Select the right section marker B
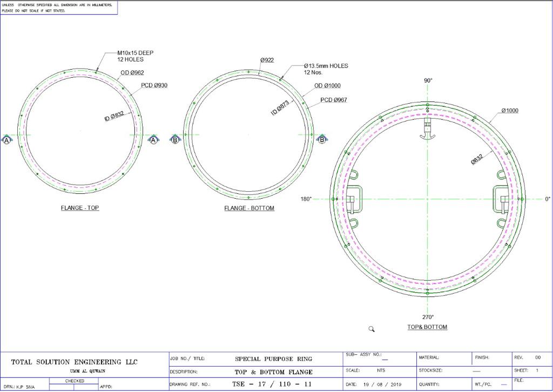The image size is (553, 392). [x=322, y=140]
